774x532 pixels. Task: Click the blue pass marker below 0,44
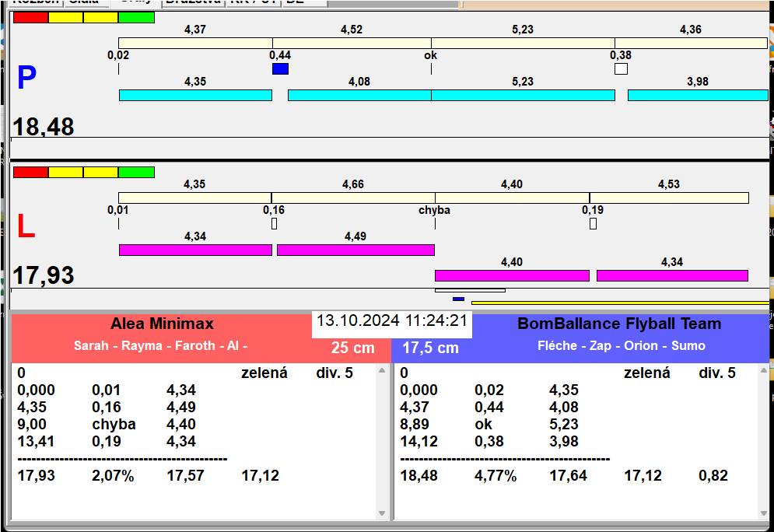point(280,69)
